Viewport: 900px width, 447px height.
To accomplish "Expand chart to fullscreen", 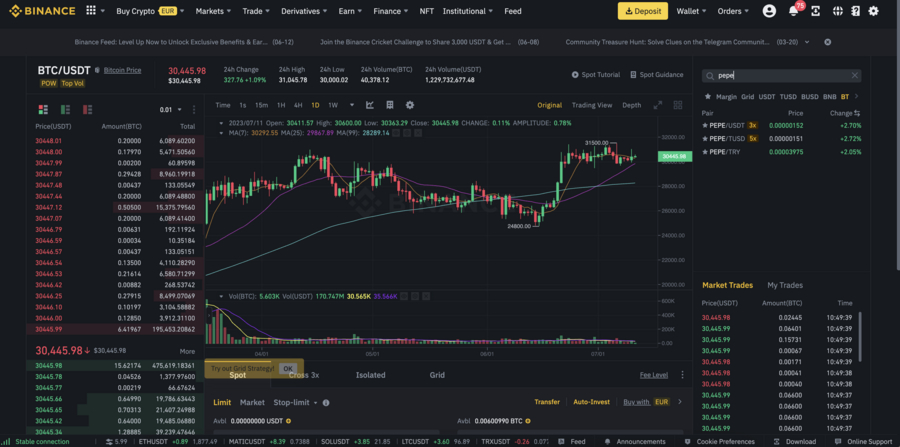I will tap(658, 105).
